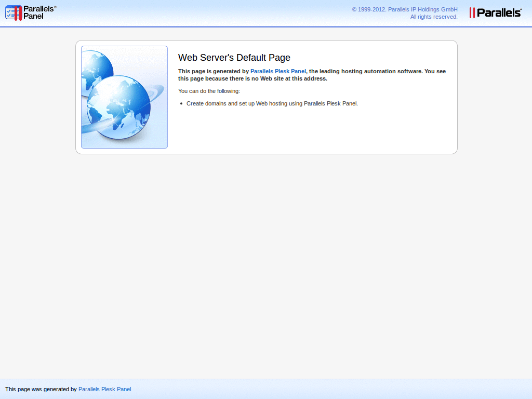
Task: Click the "Parallels Panel" header title text
Action: (39, 12)
